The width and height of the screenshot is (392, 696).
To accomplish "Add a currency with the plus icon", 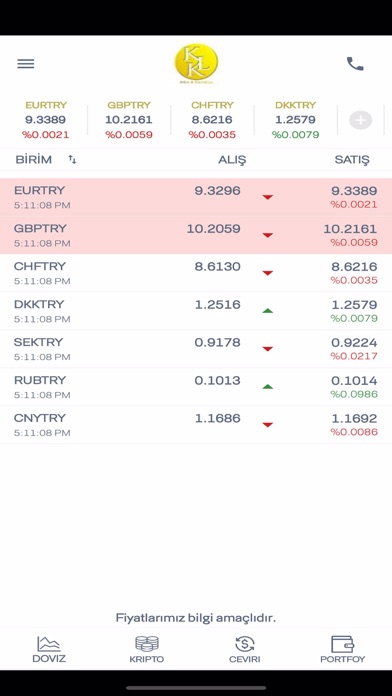I will (x=360, y=120).
